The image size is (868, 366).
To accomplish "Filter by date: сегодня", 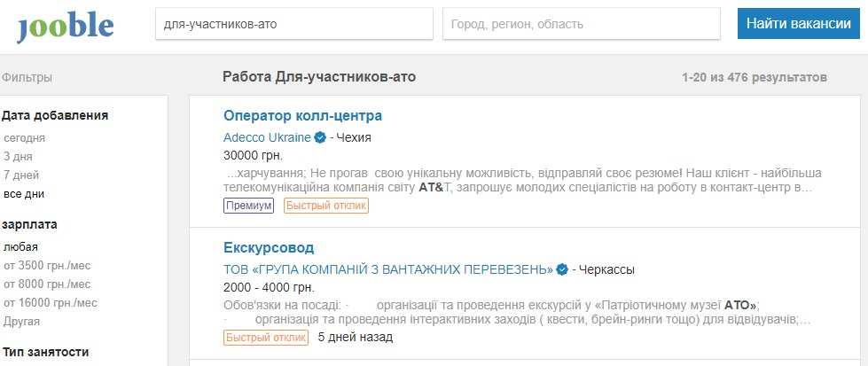I will (x=25, y=138).
